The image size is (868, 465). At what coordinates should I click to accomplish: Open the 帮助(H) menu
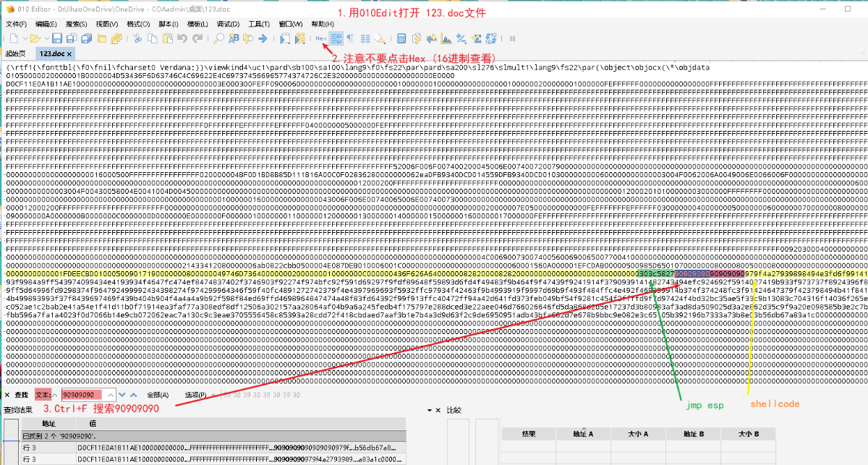click(322, 24)
